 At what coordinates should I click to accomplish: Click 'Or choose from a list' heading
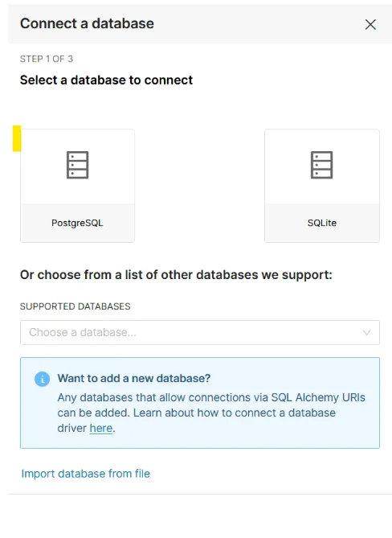pos(176,275)
